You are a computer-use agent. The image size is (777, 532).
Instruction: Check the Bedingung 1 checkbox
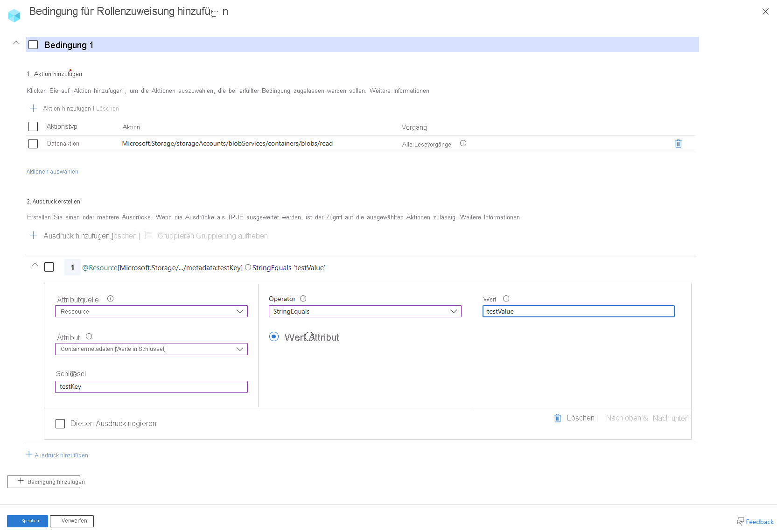click(x=33, y=44)
